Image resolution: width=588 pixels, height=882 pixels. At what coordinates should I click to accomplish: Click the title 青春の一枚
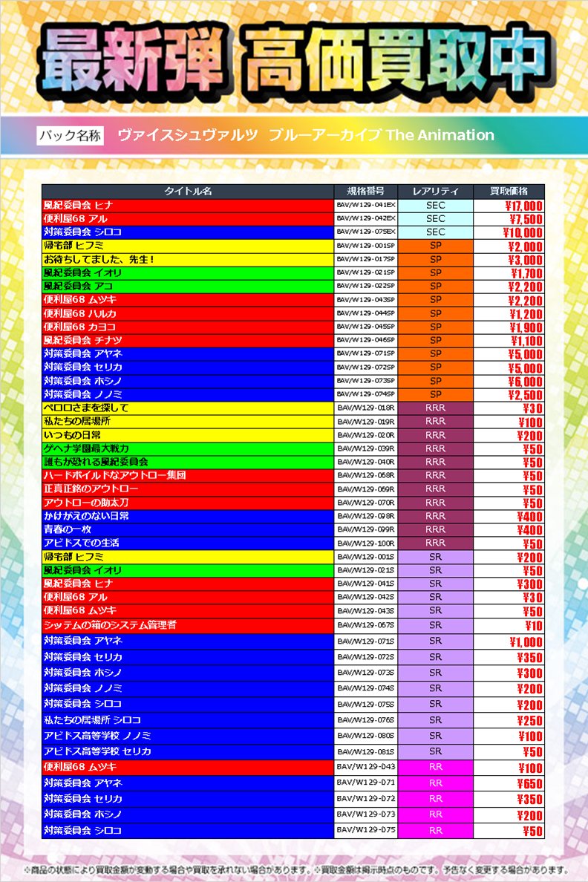tap(68, 529)
